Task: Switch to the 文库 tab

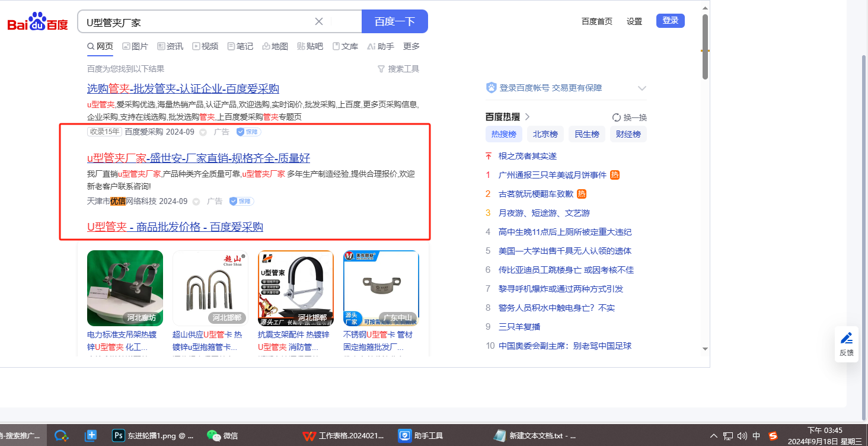Action: (345, 46)
